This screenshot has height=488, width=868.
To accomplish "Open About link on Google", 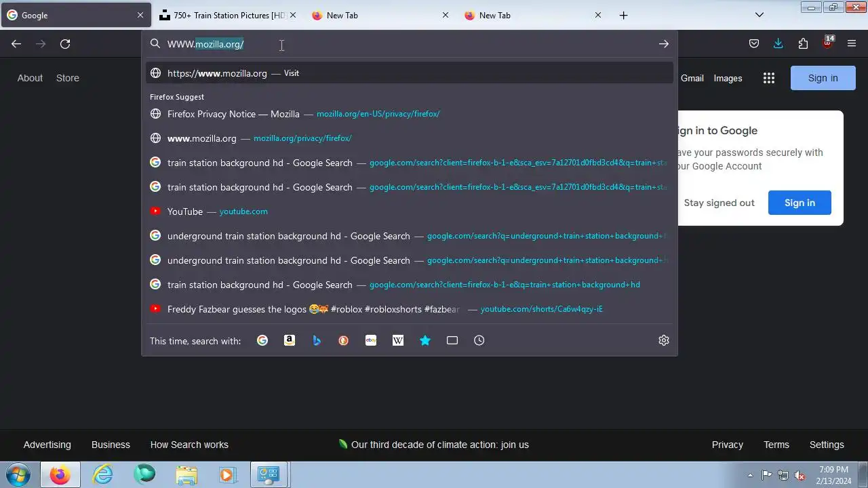I will [30, 78].
